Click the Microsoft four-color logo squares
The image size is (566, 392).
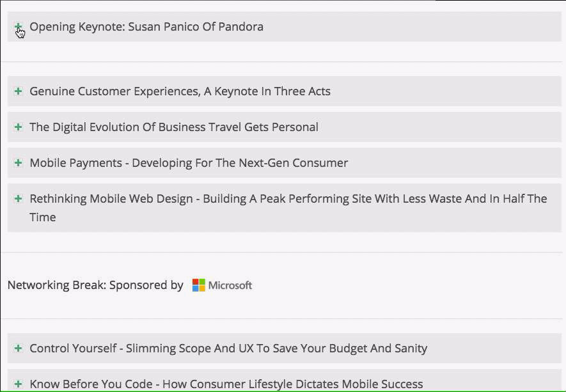click(198, 285)
